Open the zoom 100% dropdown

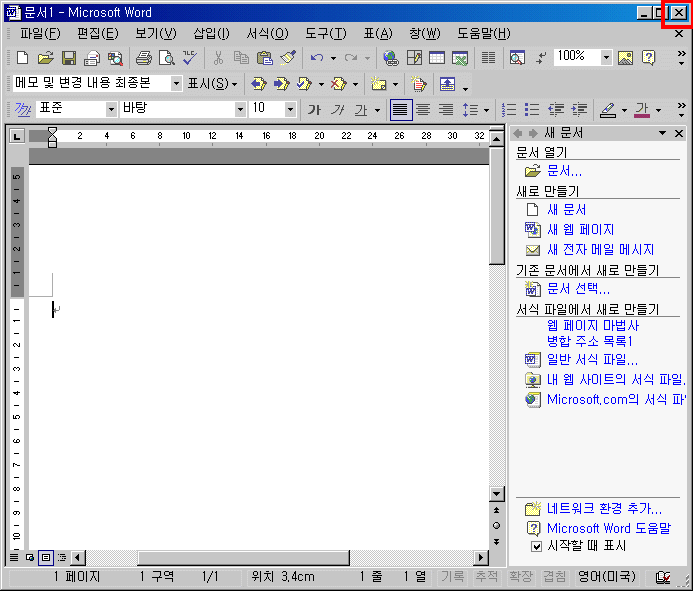pos(606,57)
